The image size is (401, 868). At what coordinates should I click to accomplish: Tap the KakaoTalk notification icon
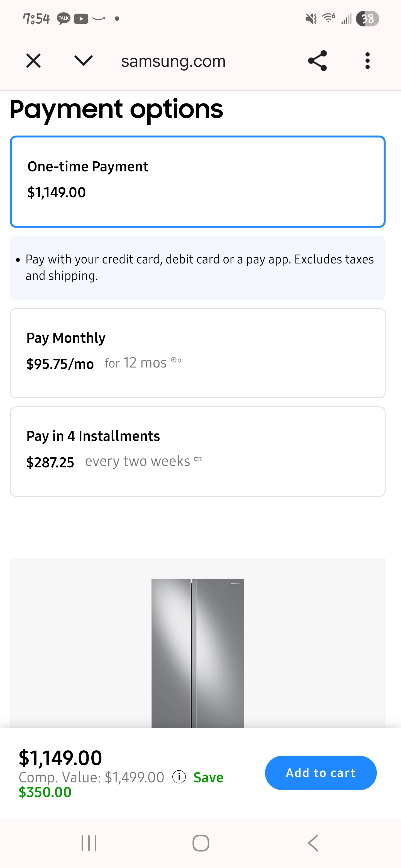[x=63, y=19]
